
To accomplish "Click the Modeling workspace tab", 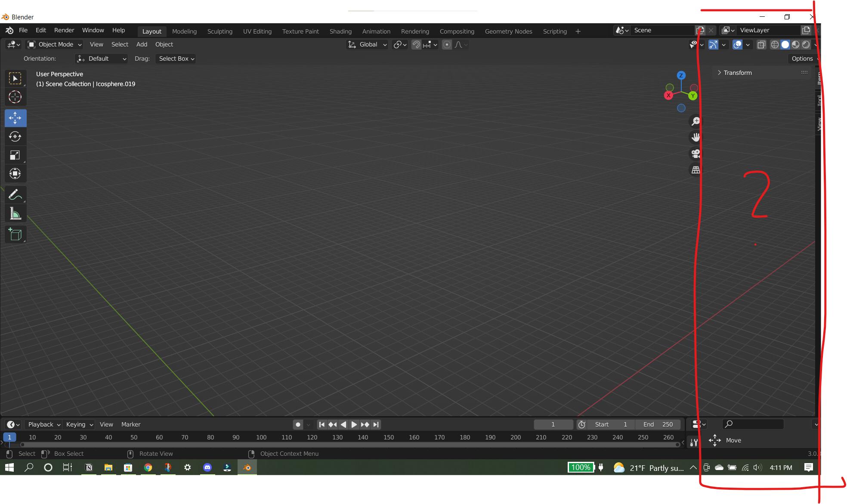I will [184, 31].
